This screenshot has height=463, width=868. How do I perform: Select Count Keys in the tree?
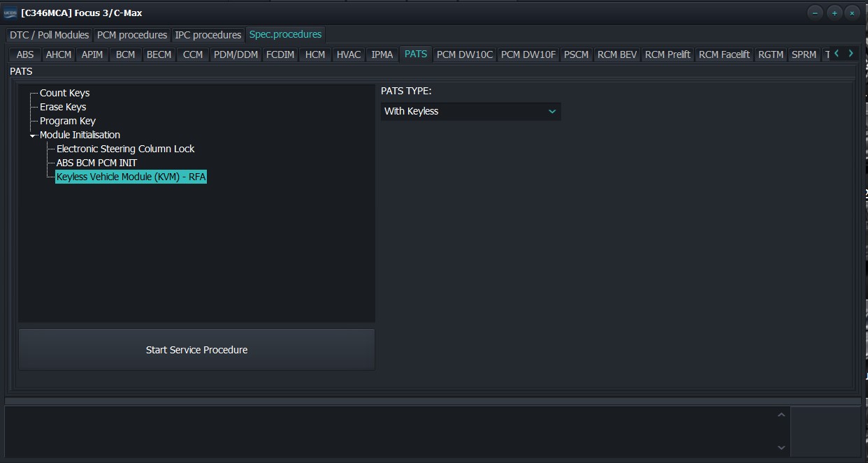(64, 93)
